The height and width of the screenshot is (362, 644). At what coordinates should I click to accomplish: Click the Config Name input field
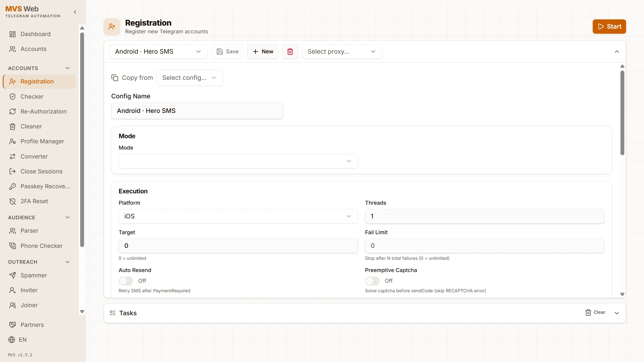click(197, 111)
